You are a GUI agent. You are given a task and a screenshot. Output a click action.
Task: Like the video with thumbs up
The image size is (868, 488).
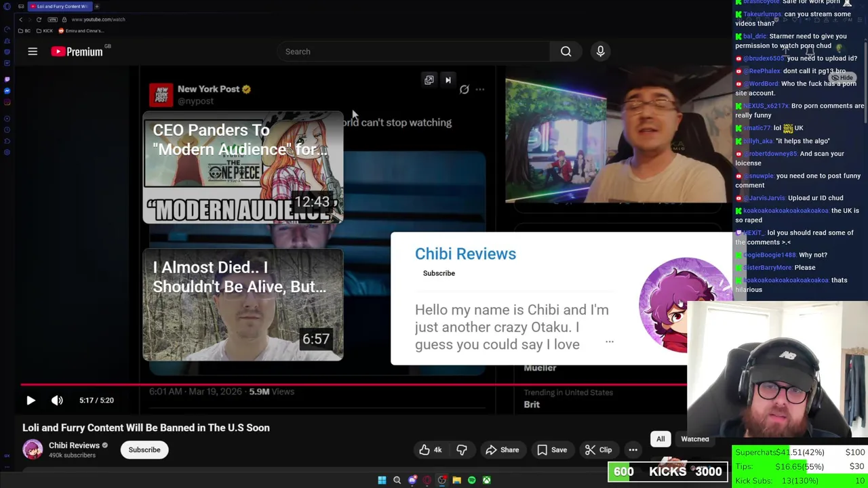[x=430, y=449]
